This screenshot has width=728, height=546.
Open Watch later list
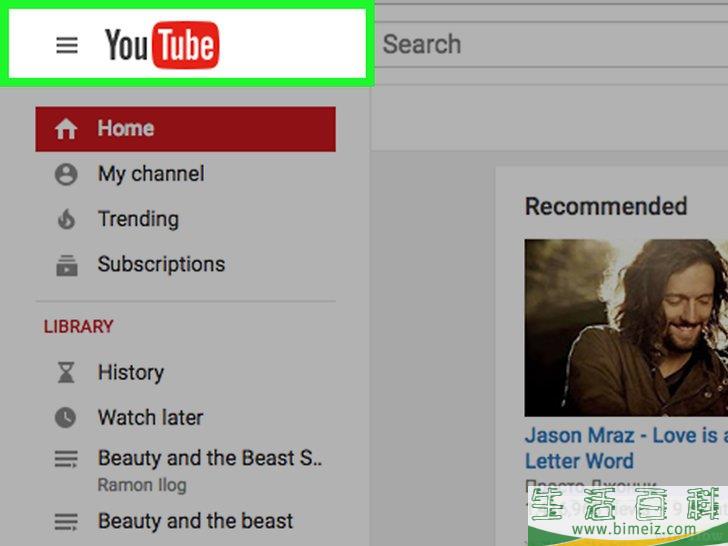pyautogui.click(x=150, y=417)
